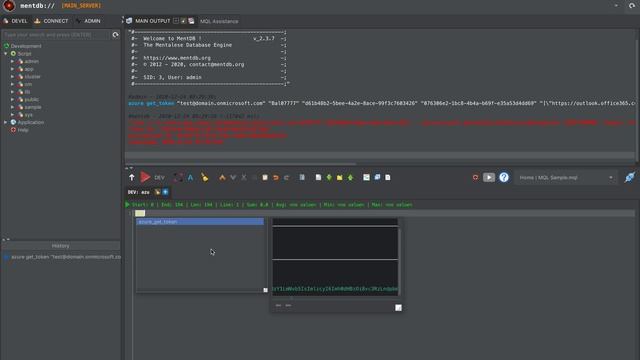
Task: Click the blue letter A toolbar icon
Action: coord(190,178)
